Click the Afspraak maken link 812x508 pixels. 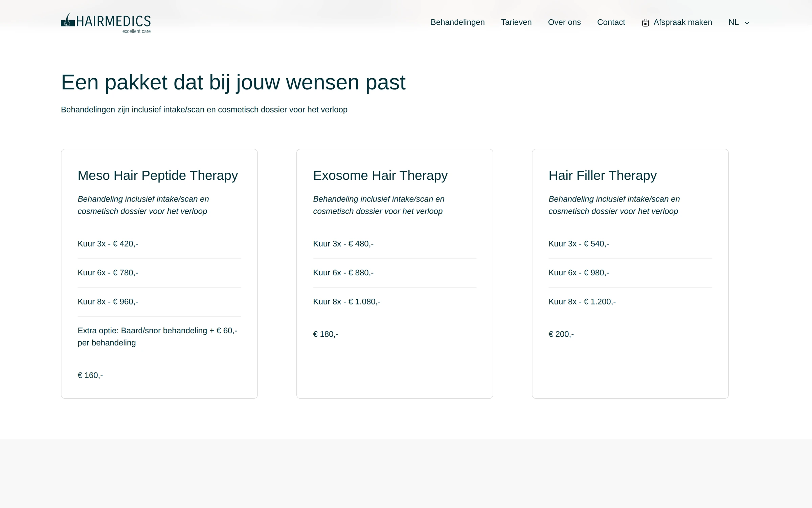pos(682,22)
